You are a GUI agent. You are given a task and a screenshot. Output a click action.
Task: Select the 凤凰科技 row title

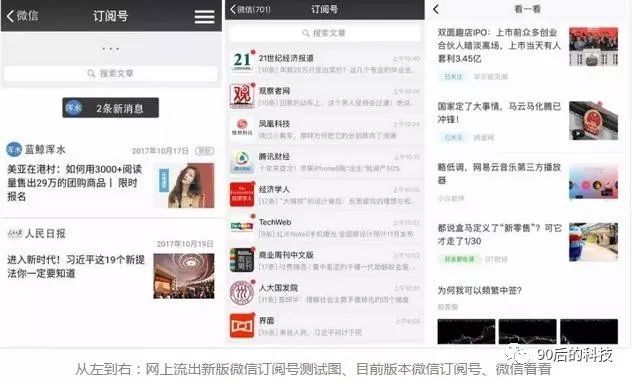pos(274,123)
